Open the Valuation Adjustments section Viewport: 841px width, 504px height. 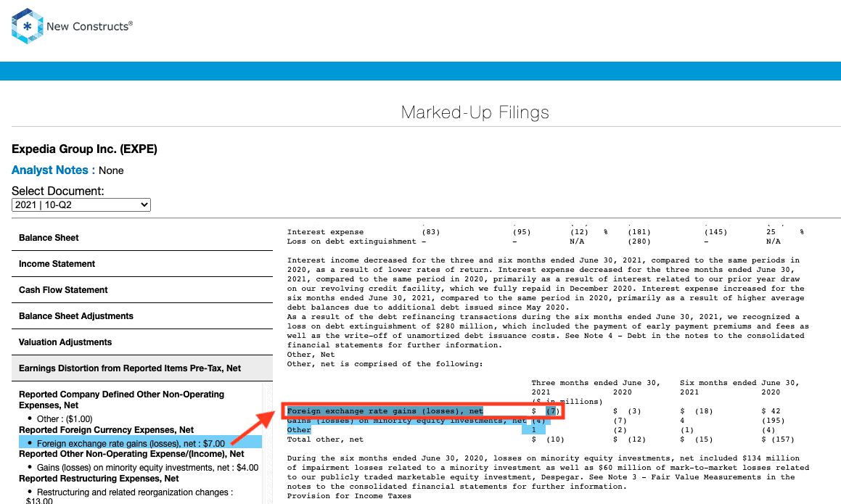tap(142, 342)
